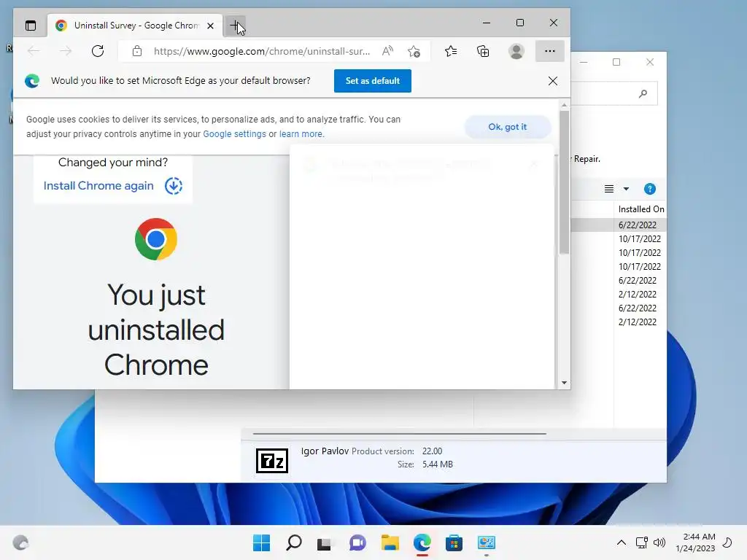Screen dimensions: 747x560
Task: Open the volume speaker icon in the tray
Action: 659,542
